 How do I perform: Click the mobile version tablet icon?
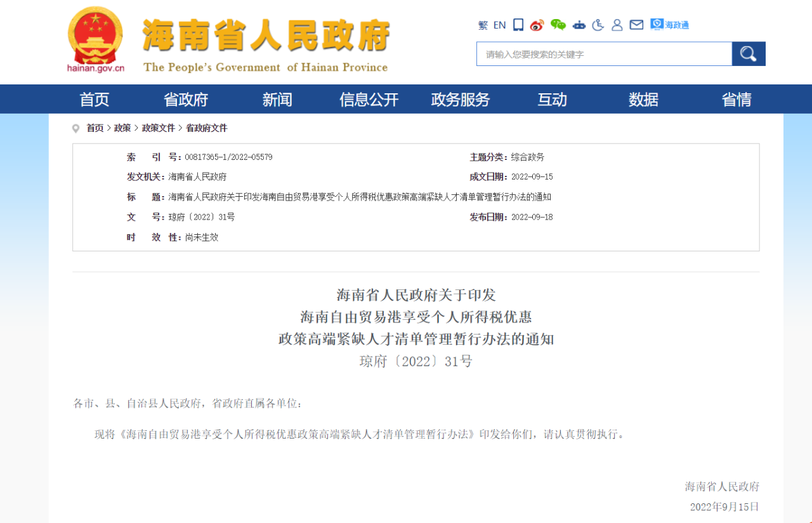point(518,25)
